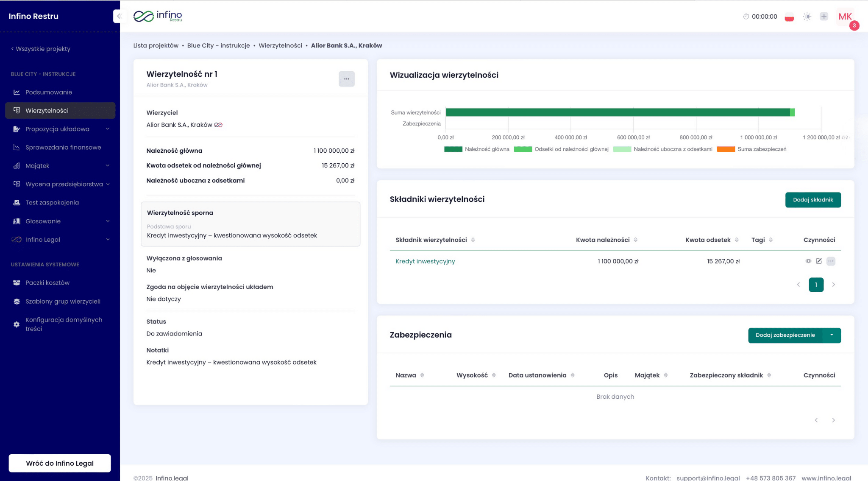Click Wróć do Infino Legal button
The width and height of the screenshot is (868, 481).
click(x=60, y=463)
